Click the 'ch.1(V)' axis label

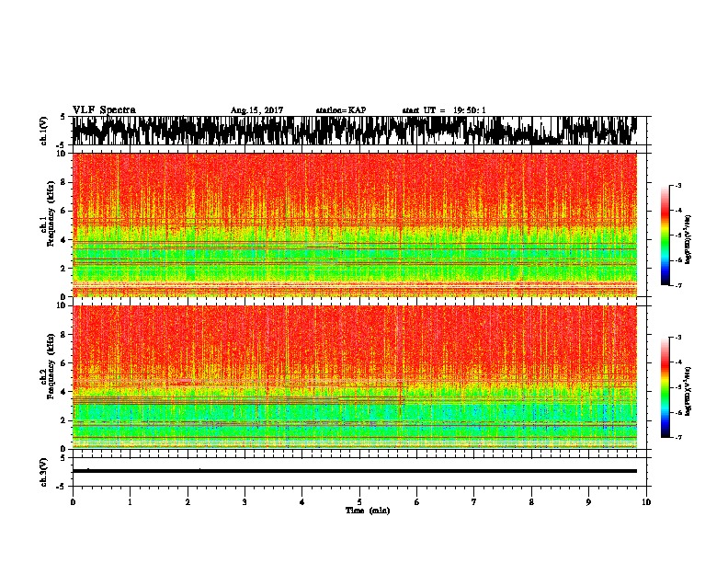(44, 131)
